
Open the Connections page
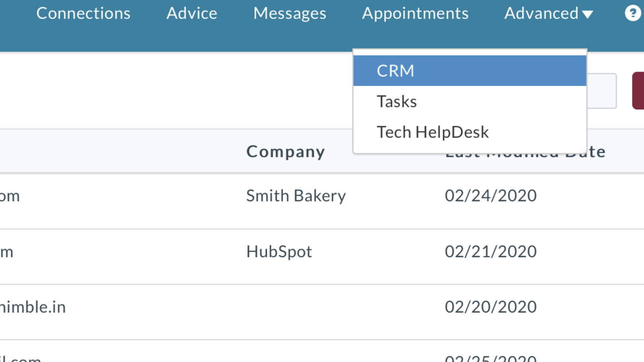click(83, 14)
